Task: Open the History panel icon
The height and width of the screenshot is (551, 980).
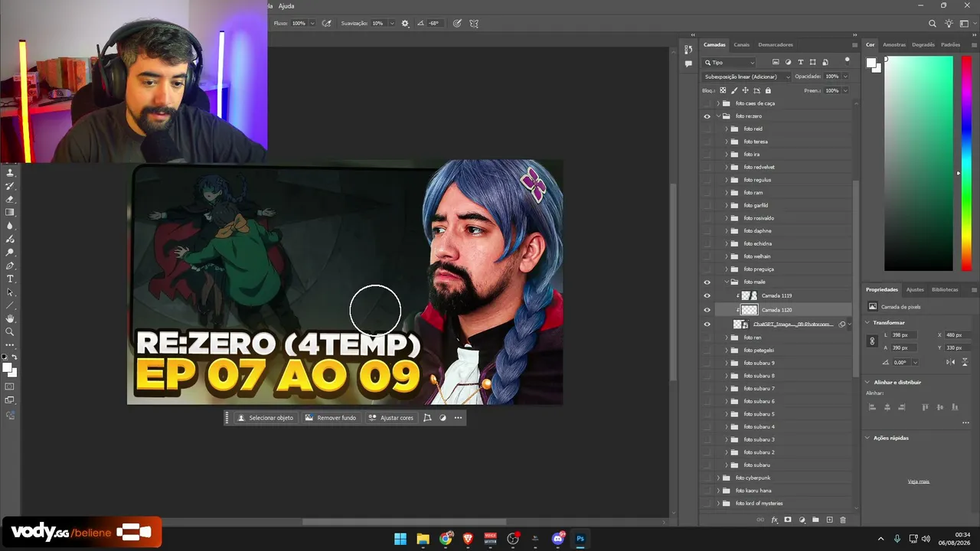Action: (688, 50)
